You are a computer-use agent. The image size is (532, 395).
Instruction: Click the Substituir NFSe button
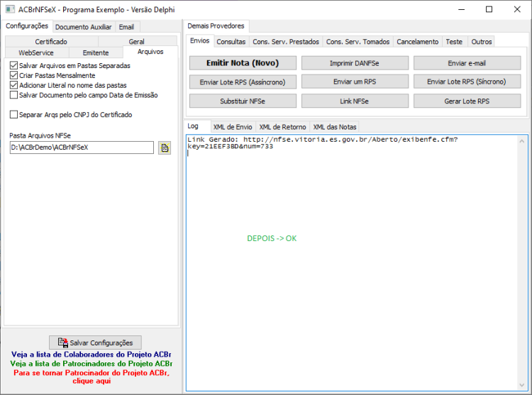pyautogui.click(x=243, y=101)
